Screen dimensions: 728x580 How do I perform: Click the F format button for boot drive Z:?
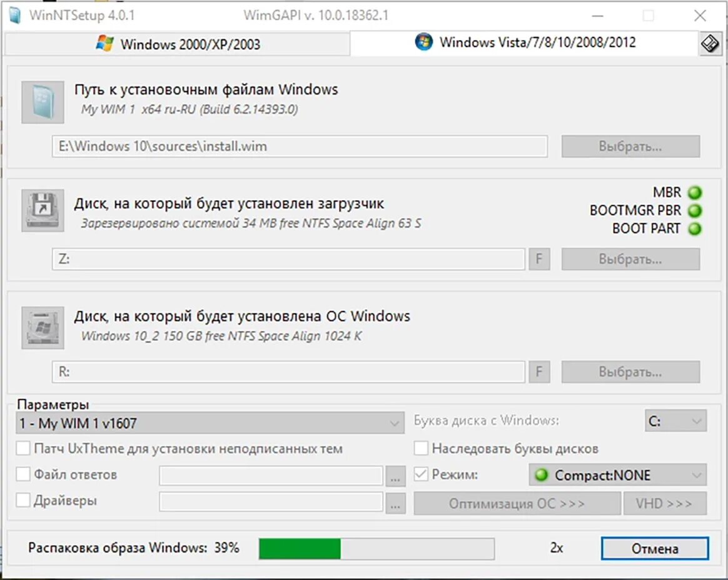pos(540,258)
